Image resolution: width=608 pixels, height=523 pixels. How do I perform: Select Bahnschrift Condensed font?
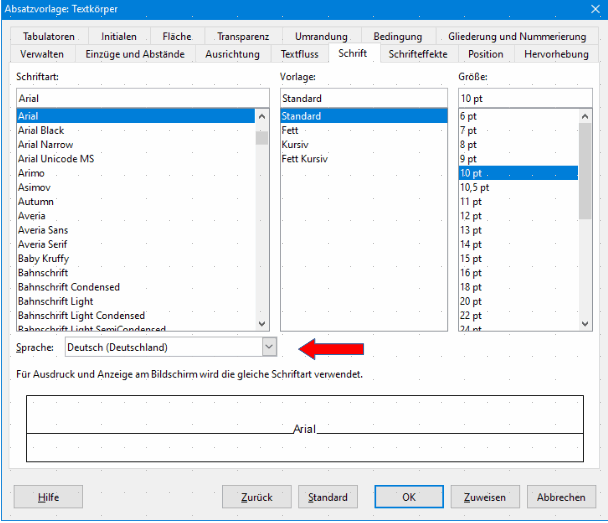(x=136, y=287)
